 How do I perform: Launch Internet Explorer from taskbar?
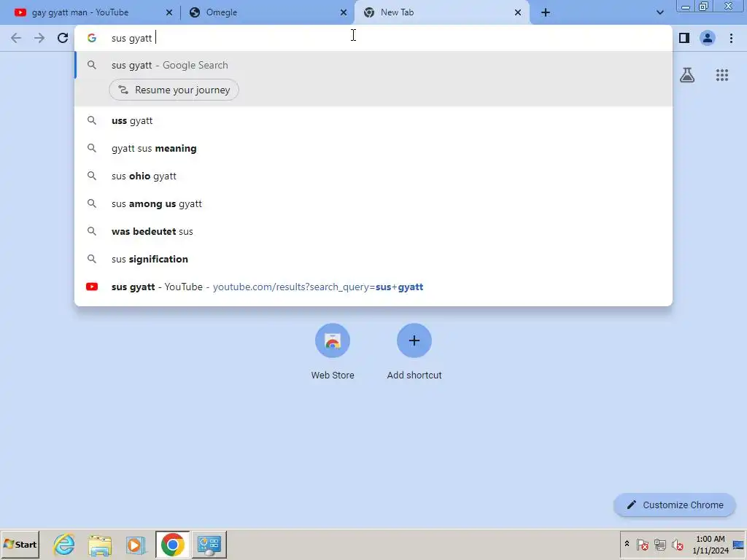[64, 544]
